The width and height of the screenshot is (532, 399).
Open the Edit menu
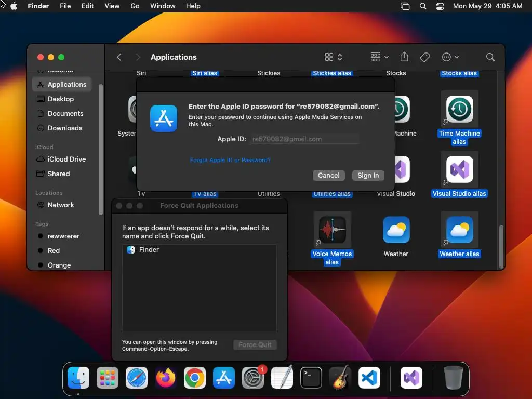pos(87,6)
